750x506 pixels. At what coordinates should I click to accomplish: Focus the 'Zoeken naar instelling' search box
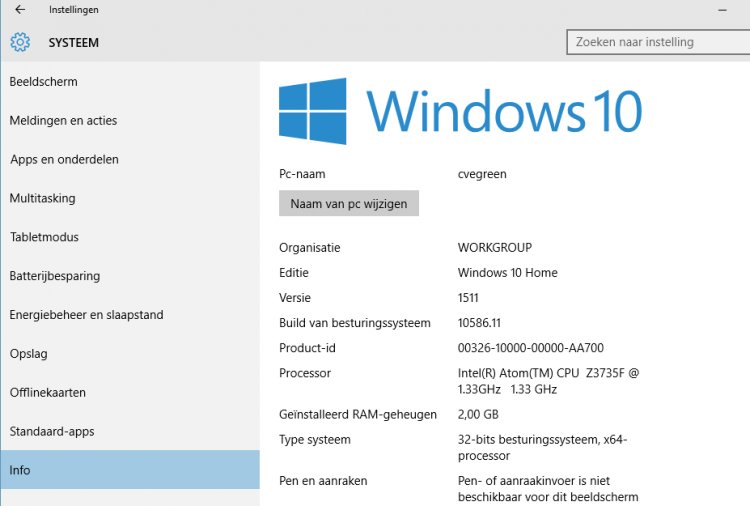(x=656, y=42)
